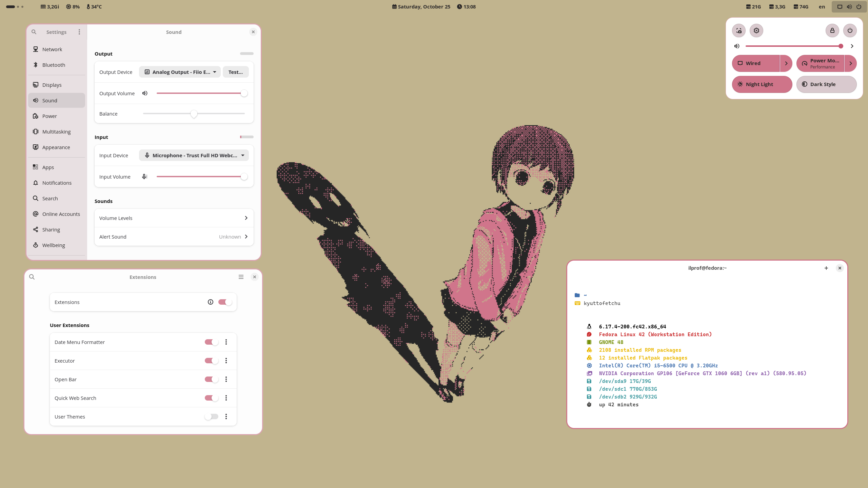Click the lock screen icon
The image size is (868, 488).
[x=832, y=30]
